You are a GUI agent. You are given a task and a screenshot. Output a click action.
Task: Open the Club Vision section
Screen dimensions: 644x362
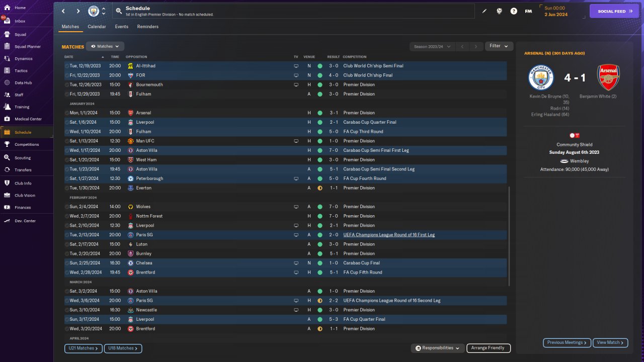click(25, 195)
